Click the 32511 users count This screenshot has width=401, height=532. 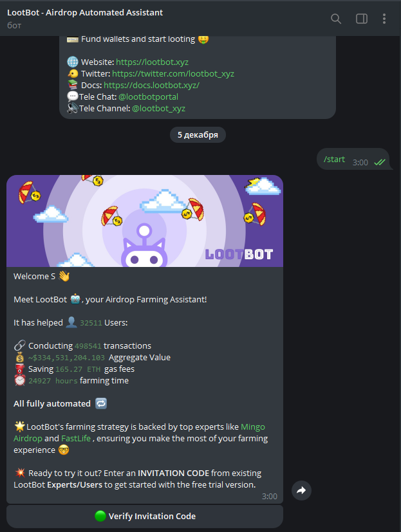(91, 323)
